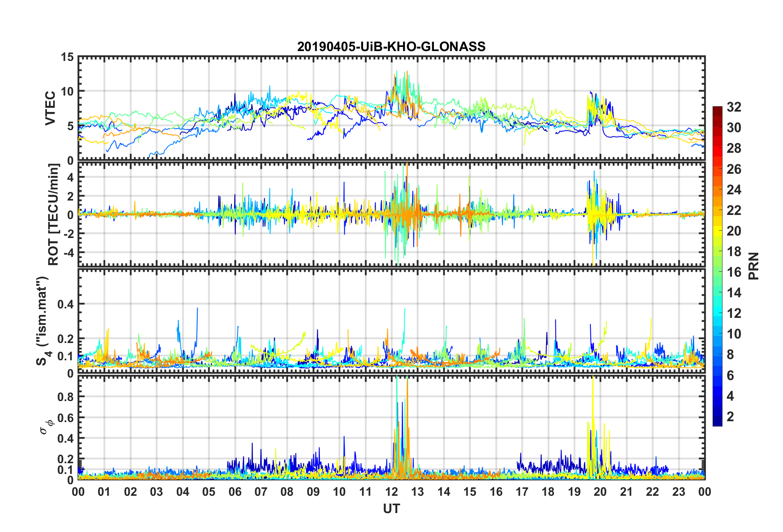Screen dimensions: 783x532
Task: Click the plot title 20190405-UiB-KHO-GLONASS
Action: pyautogui.click(x=391, y=47)
